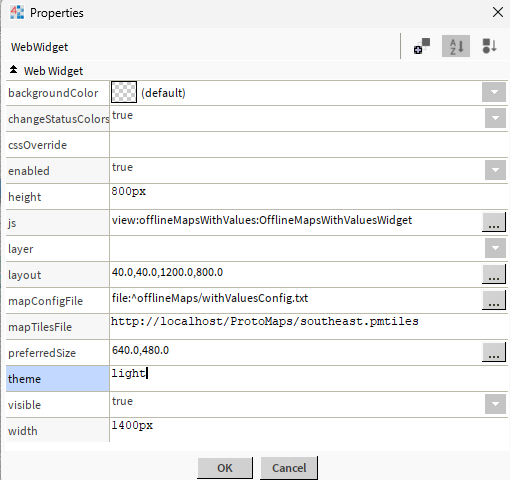Close the Properties window

498,12
